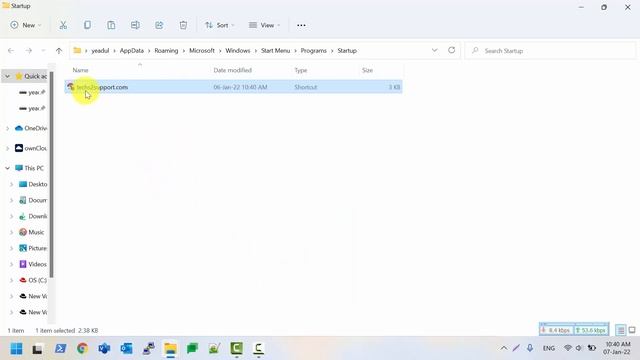Expand the OneDrive tree node
The height and width of the screenshot is (360, 640).
coord(7,128)
